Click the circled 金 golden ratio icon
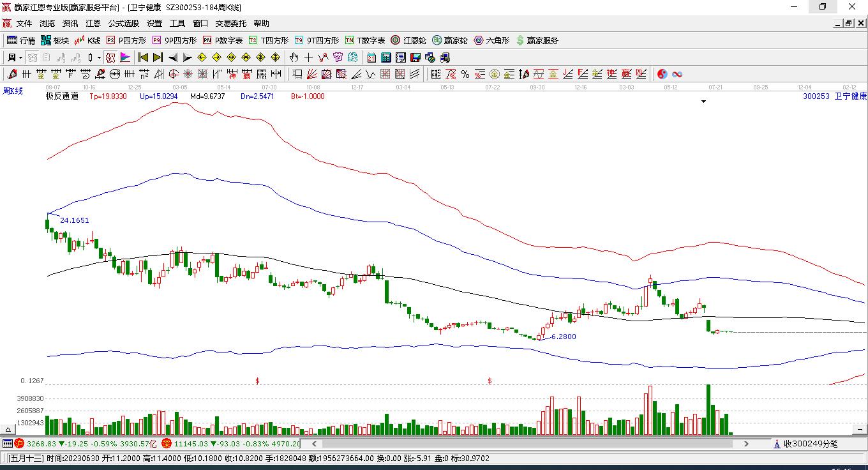 (495, 74)
